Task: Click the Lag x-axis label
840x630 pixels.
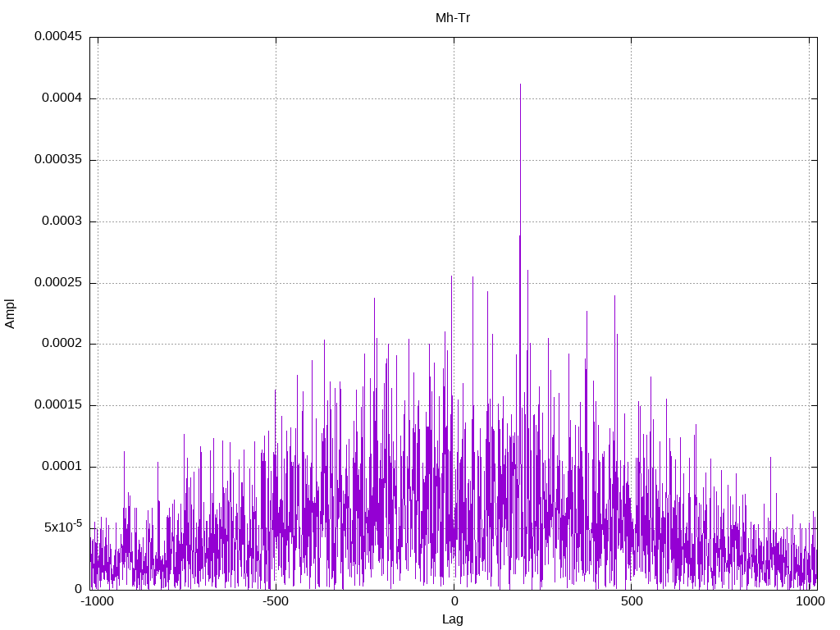Action: [453, 619]
